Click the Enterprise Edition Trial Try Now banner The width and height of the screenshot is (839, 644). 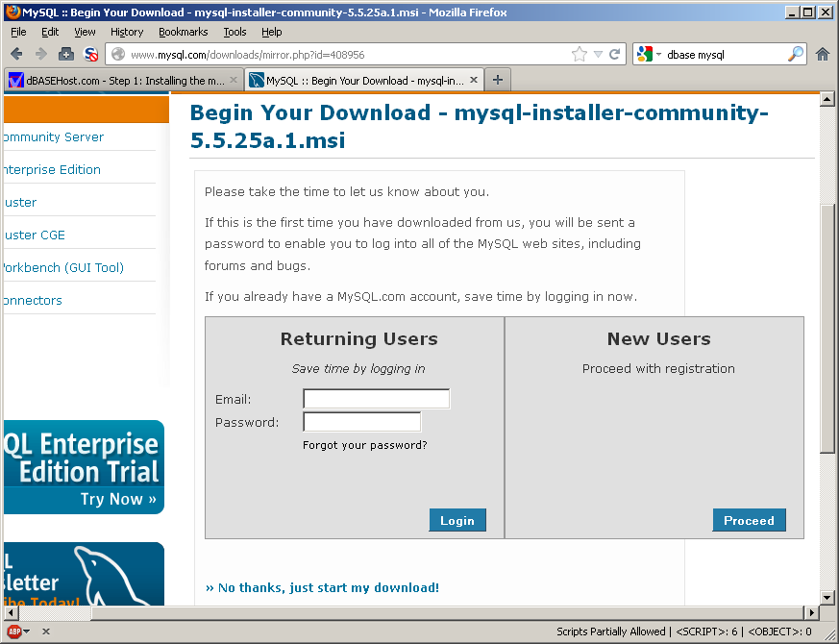pyautogui.click(x=84, y=467)
